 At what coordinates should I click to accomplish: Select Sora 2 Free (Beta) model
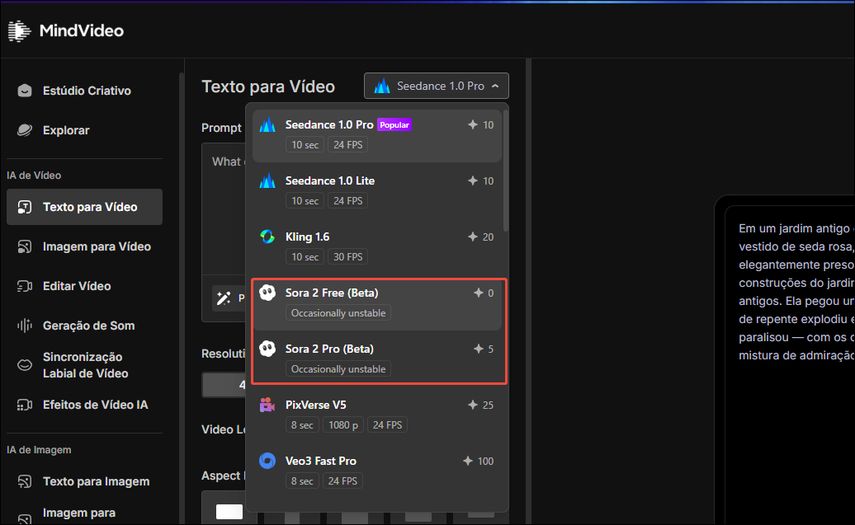click(x=376, y=302)
